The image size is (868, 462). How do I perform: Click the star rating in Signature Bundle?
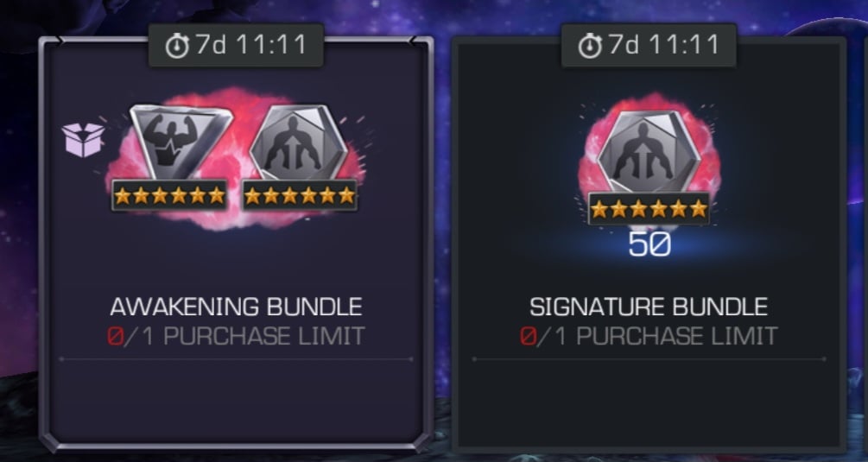point(649,209)
